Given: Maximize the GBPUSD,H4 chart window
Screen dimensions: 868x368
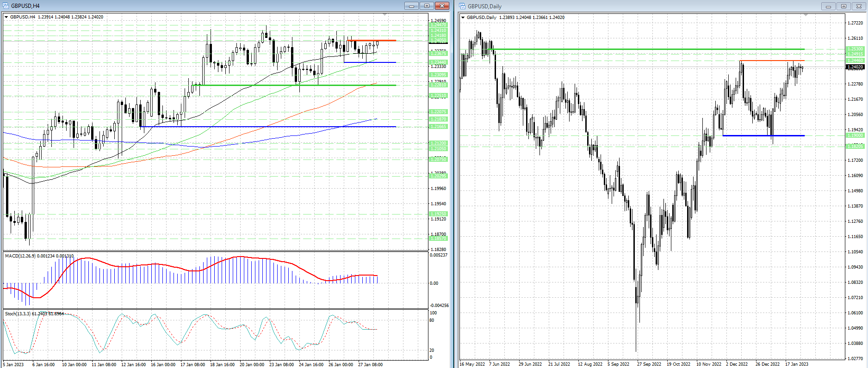Looking at the screenshot, I should pyautogui.click(x=426, y=6).
